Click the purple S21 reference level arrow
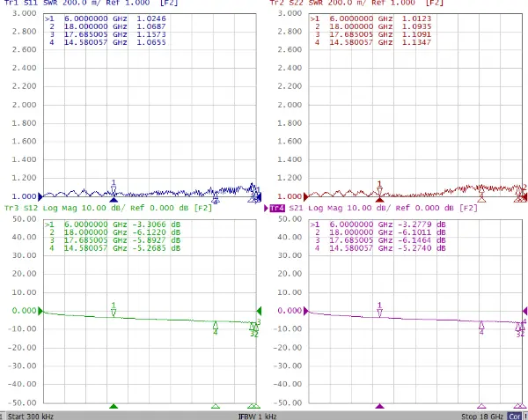 click(x=307, y=311)
